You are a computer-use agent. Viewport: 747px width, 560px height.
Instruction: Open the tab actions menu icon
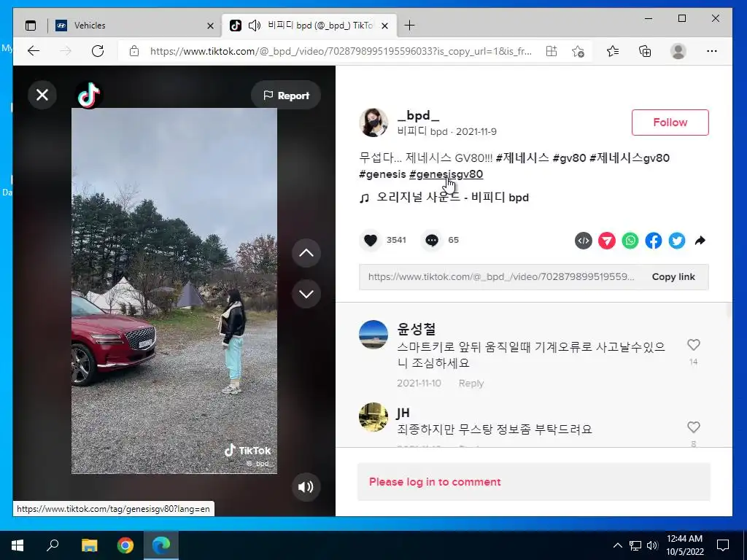pos(31,26)
